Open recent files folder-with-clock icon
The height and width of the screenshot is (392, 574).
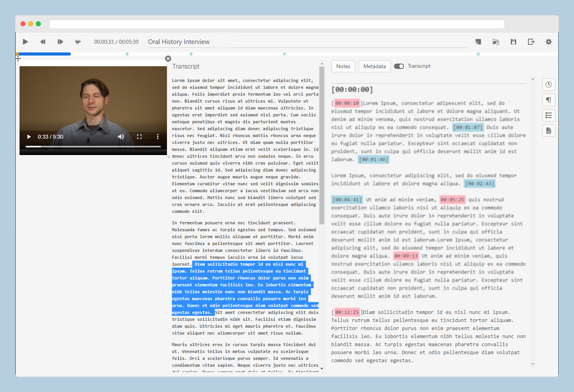496,42
